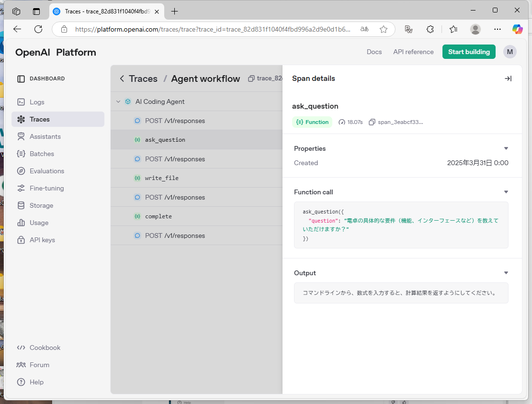This screenshot has width=532, height=404.
Task: Click the Start building button
Action: 469,52
